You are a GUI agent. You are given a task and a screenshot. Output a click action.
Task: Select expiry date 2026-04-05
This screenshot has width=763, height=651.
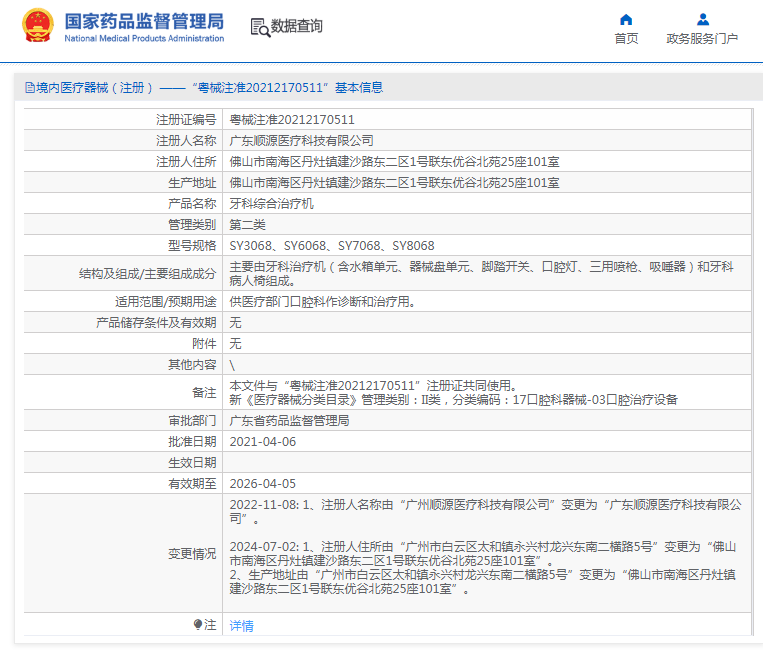click(x=263, y=484)
